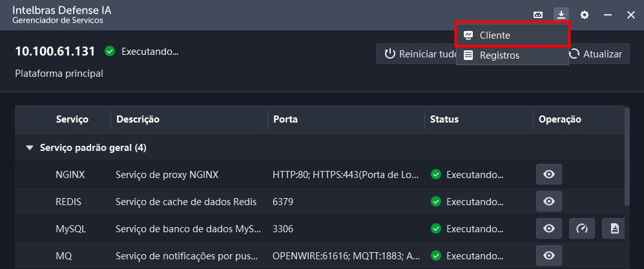
Task: Click the Porta column header
Action: coord(286,119)
